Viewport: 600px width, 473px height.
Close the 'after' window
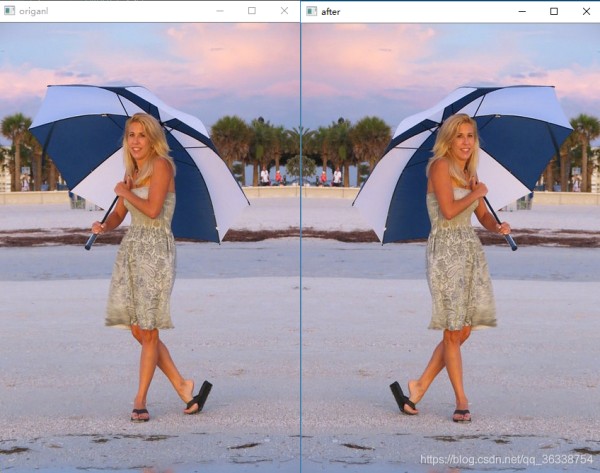586,11
